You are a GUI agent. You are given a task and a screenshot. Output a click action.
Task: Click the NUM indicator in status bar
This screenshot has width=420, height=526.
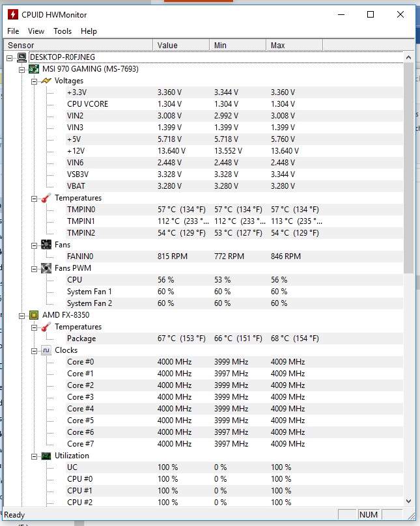pyautogui.click(x=369, y=514)
